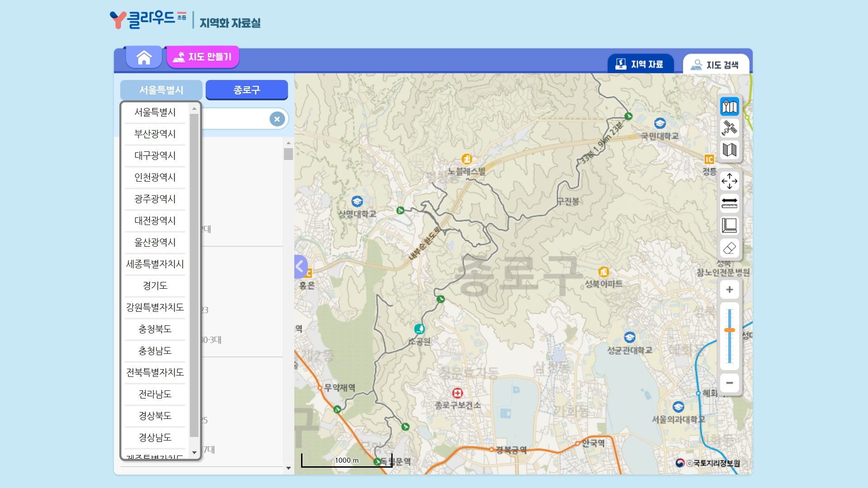Click the Y클라우드 logo

tap(148, 19)
